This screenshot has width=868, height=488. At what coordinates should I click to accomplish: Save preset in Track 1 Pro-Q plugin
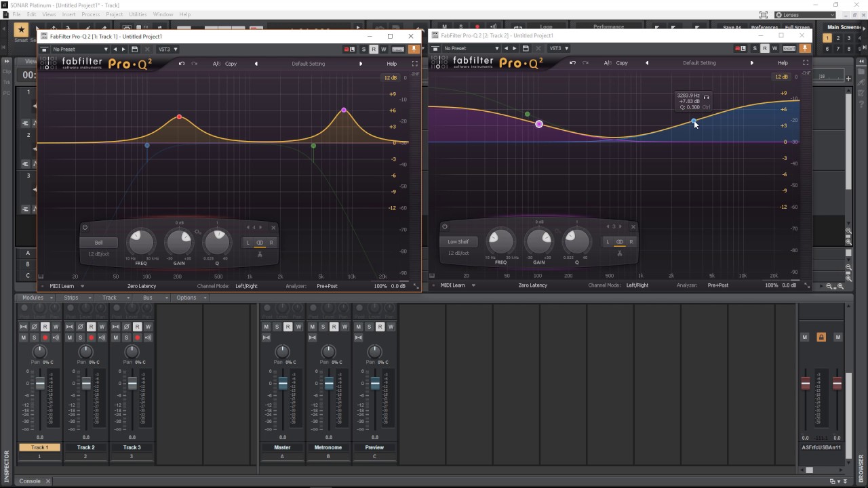pos(134,49)
